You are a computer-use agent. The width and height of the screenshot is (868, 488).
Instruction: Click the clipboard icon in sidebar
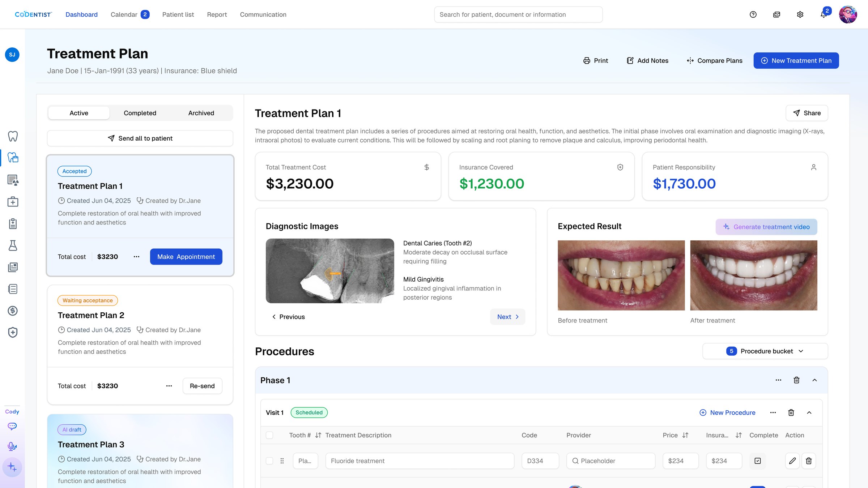click(13, 223)
